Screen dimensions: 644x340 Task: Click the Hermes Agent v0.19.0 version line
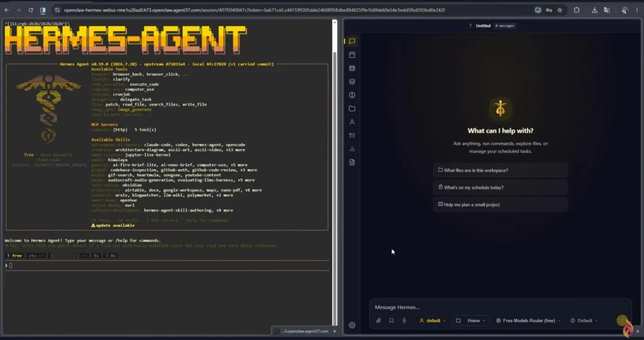(x=167, y=64)
